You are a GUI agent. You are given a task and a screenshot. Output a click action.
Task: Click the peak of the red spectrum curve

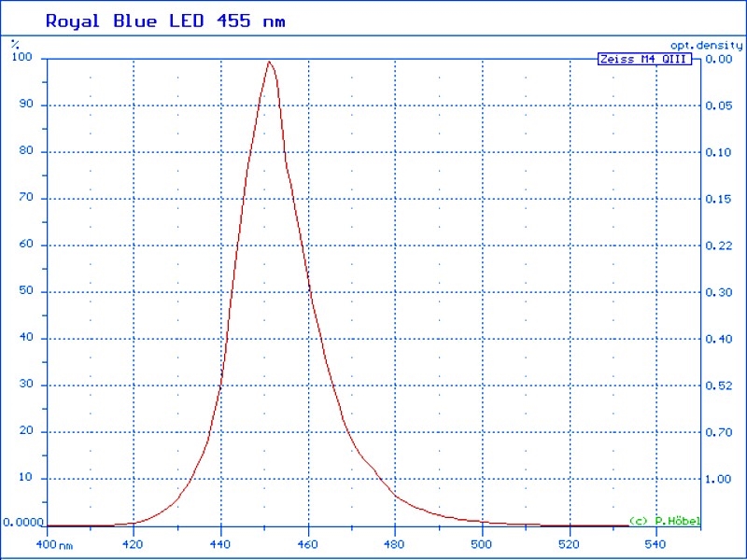[x=270, y=63]
